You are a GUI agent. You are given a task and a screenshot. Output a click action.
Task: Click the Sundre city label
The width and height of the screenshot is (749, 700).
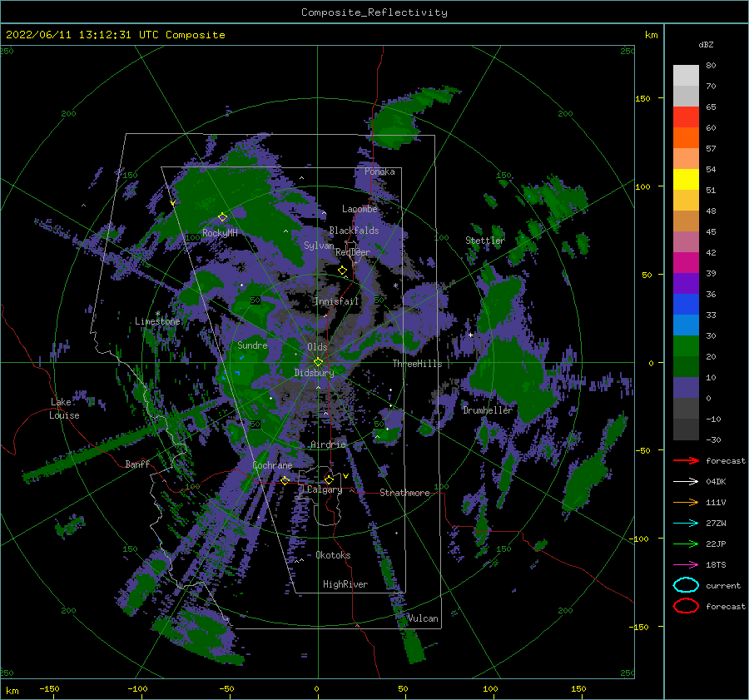(x=252, y=345)
